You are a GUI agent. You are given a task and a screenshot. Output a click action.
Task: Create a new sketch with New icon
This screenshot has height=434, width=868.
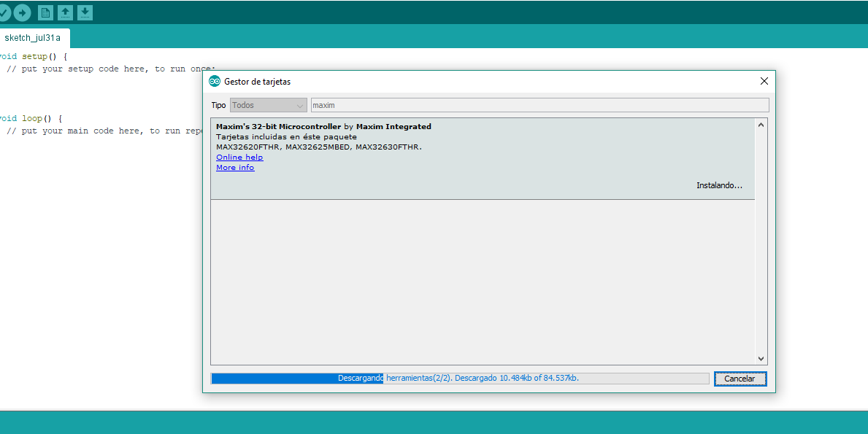click(45, 12)
